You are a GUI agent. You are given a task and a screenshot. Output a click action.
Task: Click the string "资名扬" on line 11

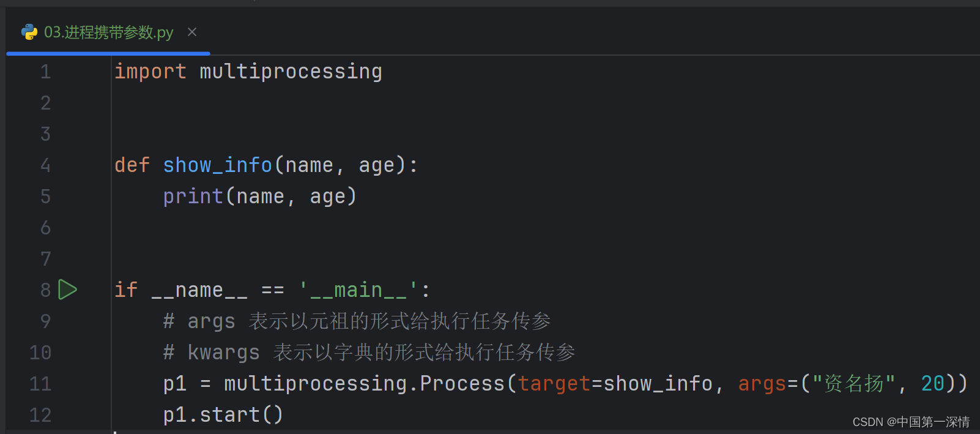pyautogui.click(x=854, y=383)
